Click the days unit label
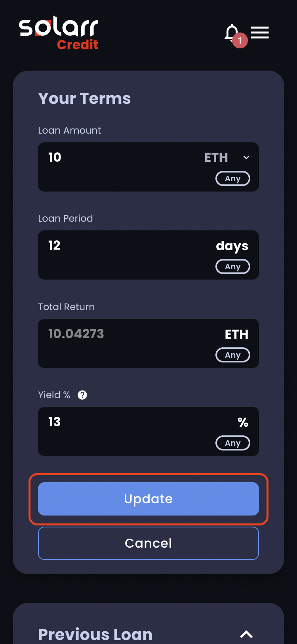 tap(232, 246)
